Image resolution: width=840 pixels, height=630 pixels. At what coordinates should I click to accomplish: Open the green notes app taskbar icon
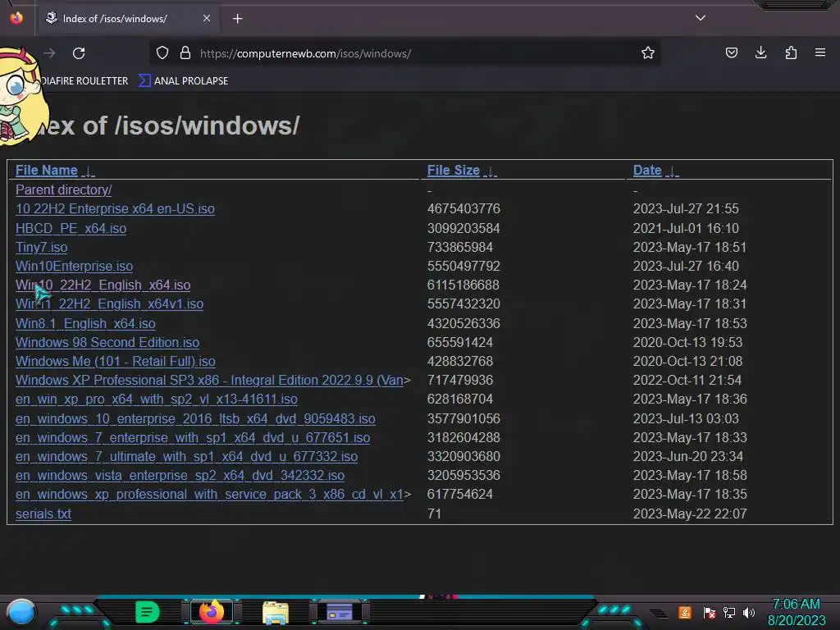pyautogui.click(x=147, y=612)
